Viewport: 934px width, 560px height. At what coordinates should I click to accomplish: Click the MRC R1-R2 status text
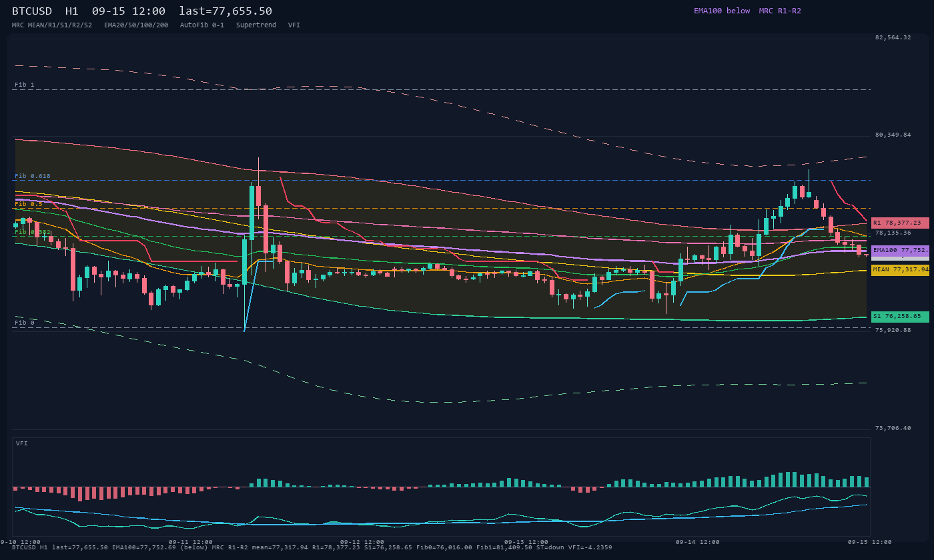780,11
